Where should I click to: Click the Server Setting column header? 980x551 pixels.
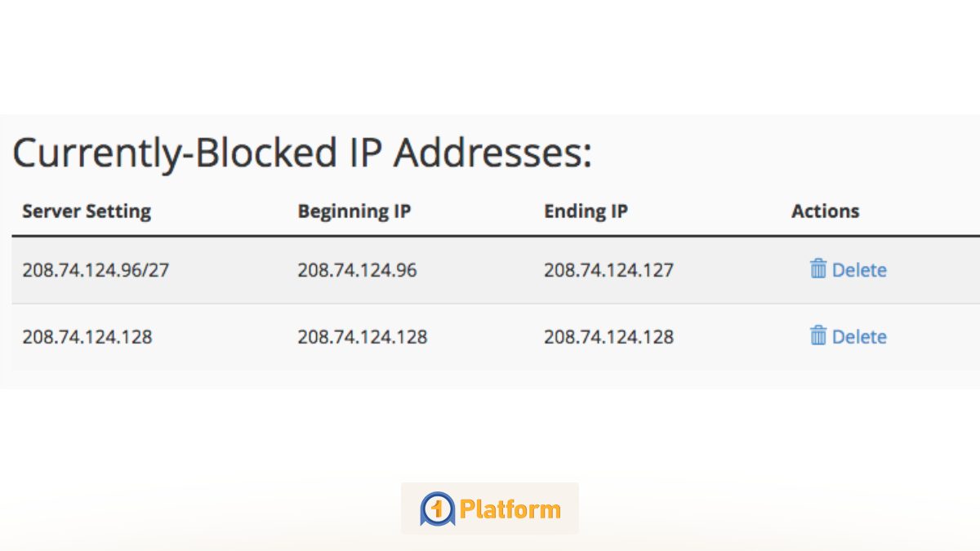(x=86, y=211)
